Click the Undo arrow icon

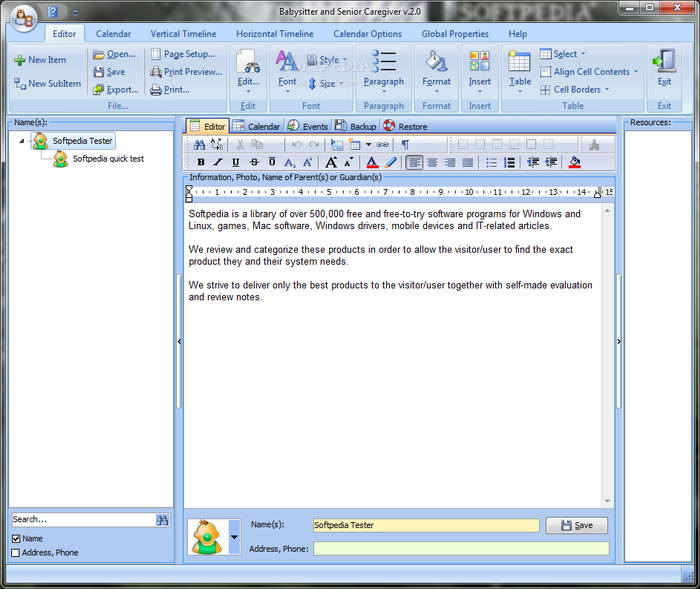(x=296, y=145)
